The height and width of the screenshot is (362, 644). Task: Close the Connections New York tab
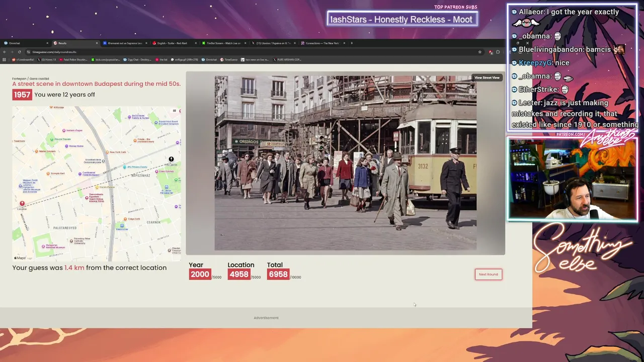click(x=345, y=43)
